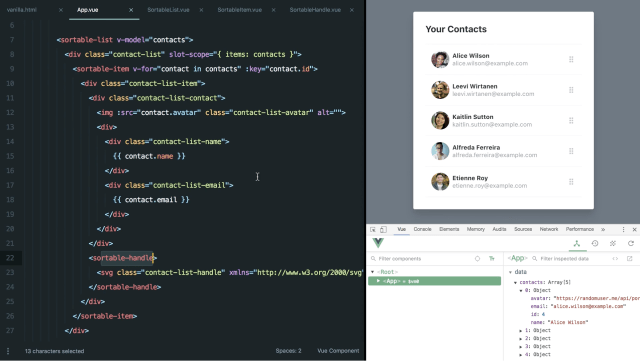The height and width of the screenshot is (363, 640).
Task: Open Vue DevTools events icon
Action: click(613, 243)
